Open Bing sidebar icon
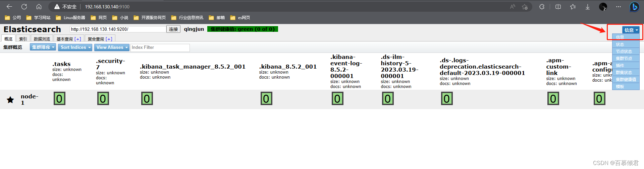The height and width of the screenshot is (169, 644). coord(634,7)
